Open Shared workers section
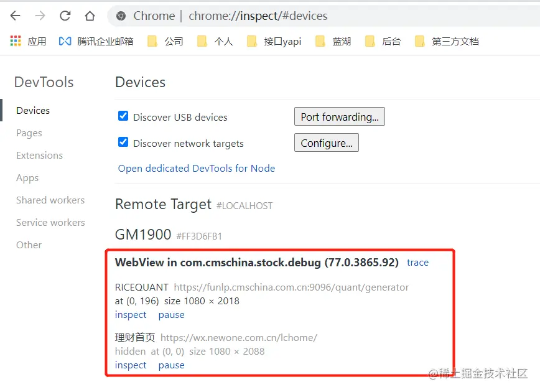540x392 pixels. [50, 200]
